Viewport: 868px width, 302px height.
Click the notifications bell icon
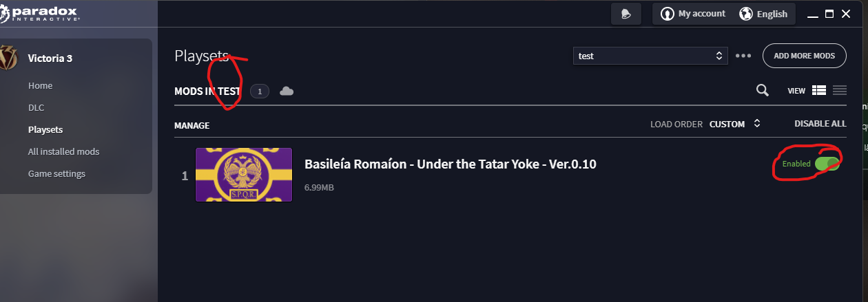click(x=626, y=14)
